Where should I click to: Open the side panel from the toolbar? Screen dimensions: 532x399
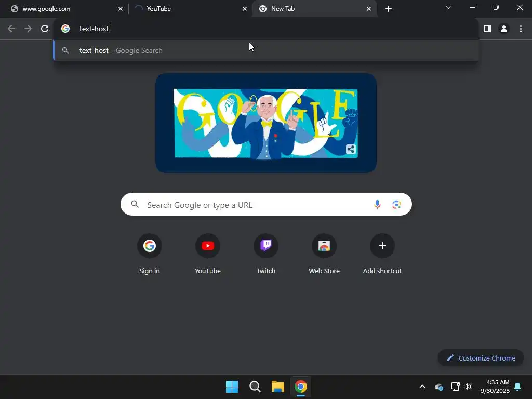(487, 29)
